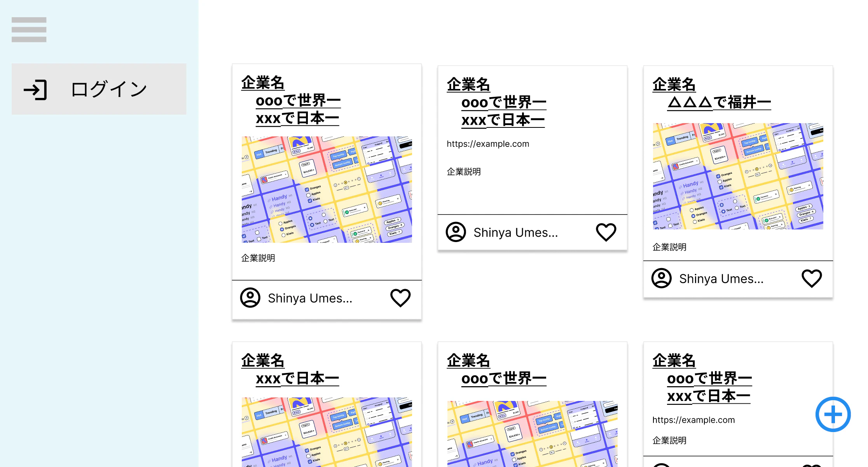Click oooで世界一 on bottom-right card
868x467 pixels.
709,379
